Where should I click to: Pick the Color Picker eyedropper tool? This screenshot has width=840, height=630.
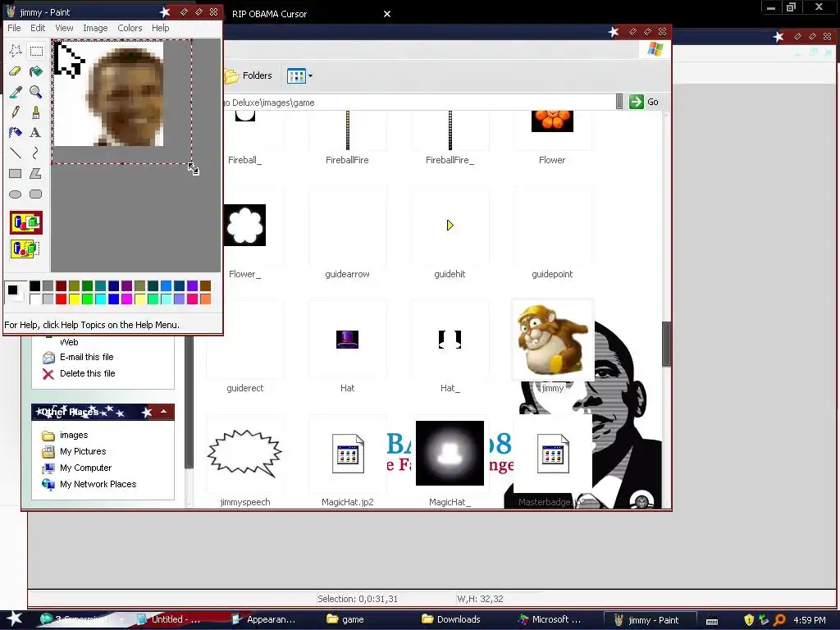tap(16, 92)
